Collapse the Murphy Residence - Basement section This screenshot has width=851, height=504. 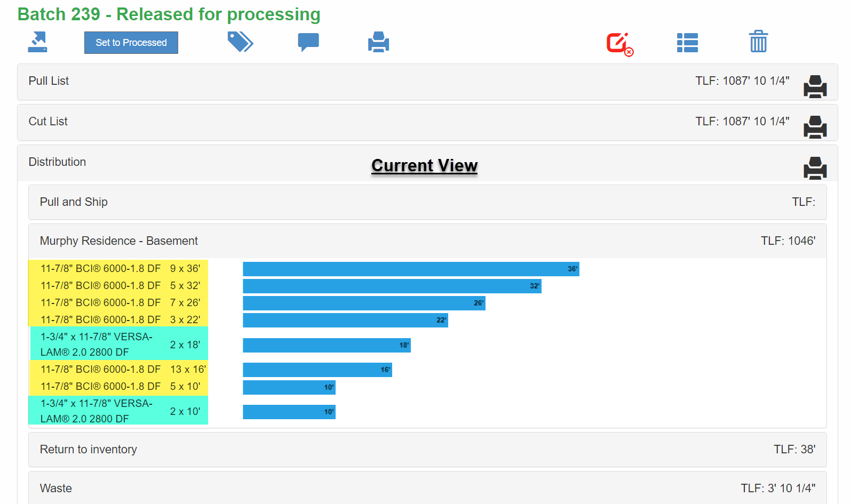tap(427, 241)
